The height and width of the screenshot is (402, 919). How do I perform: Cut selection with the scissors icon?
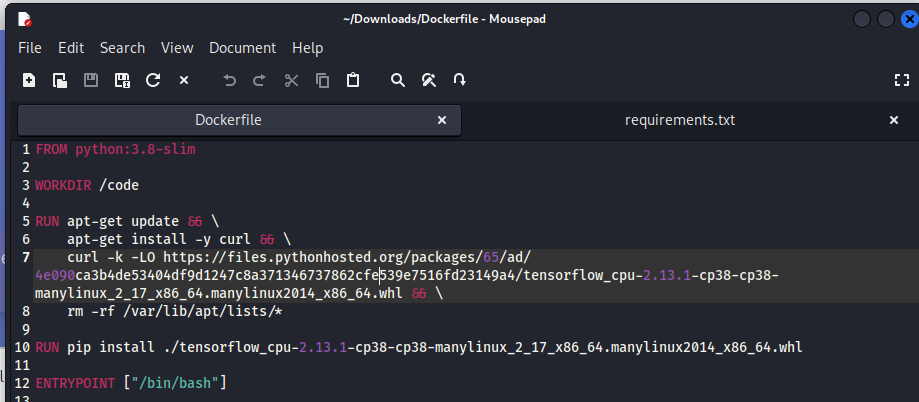point(291,80)
